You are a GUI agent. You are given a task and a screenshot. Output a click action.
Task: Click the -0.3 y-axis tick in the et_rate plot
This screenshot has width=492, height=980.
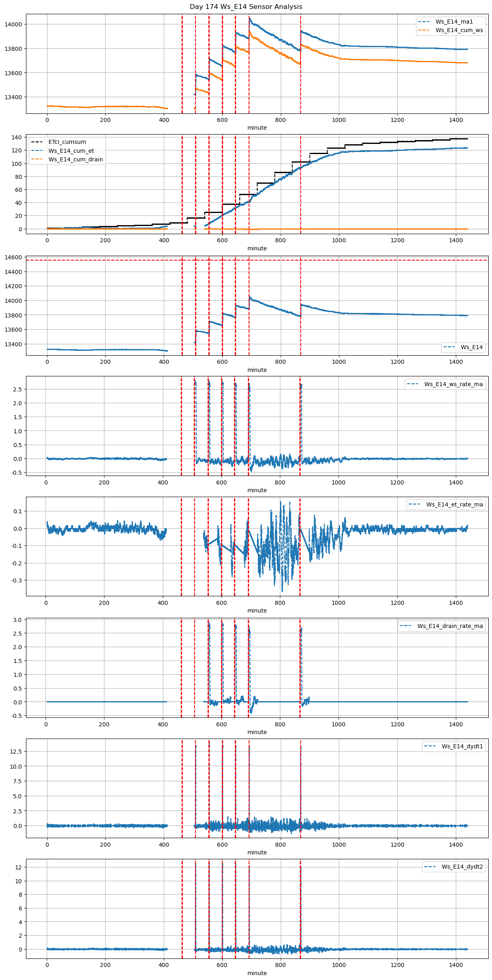[x=16, y=580]
